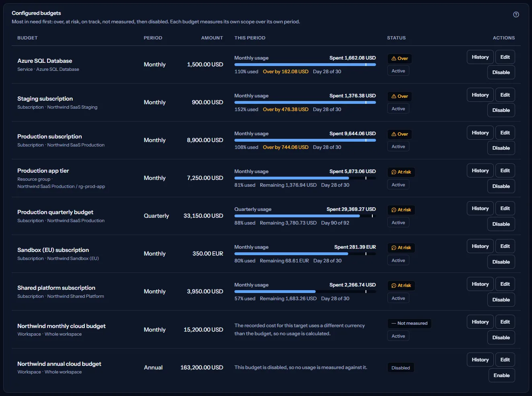Click the Azure SQL Database usage progress bar
Screen dimensions: 532x396
pyautogui.click(x=305, y=64)
